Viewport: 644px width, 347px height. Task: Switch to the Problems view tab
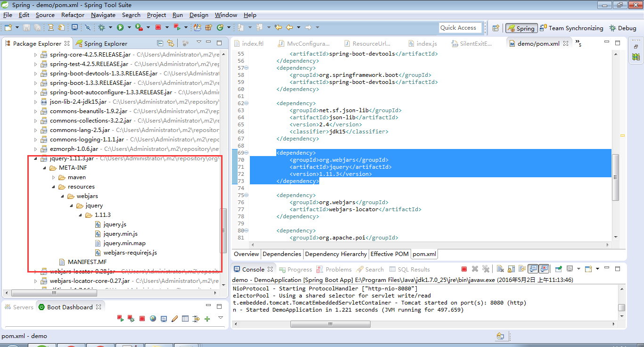[x=334, y=269]
